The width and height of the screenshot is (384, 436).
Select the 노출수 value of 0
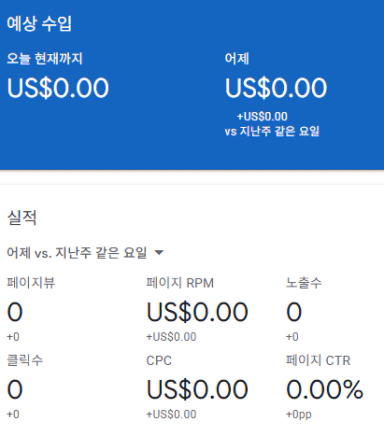tap(294, 312)
